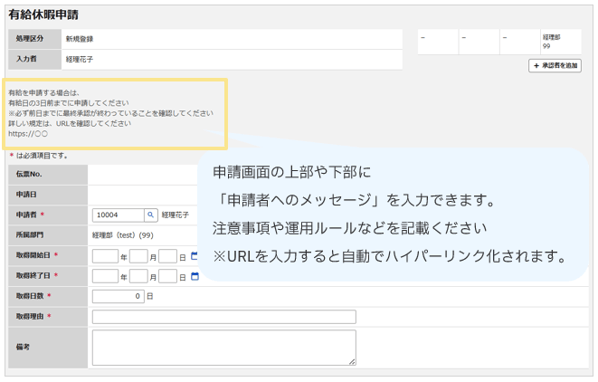
Task: Focus the 取得開始日 day field
Action: (x=167, y=256)
